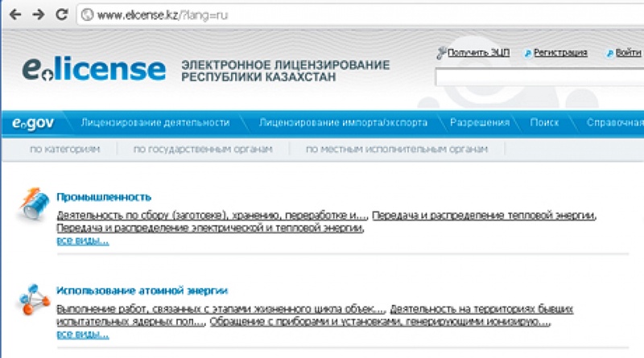Screen dimensions: 644x358
Task: Click the browser forward arrow
Action: point(39,14)
